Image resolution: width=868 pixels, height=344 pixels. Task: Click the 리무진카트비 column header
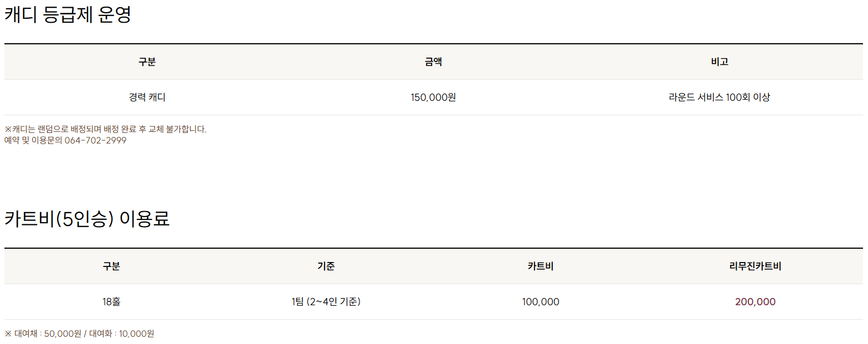(756, 266)
